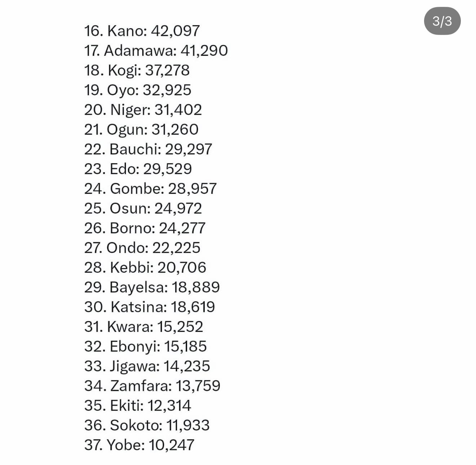Tap the 3/3 image counter badge
Screen dimensions: 476x465
click(442, 21)
